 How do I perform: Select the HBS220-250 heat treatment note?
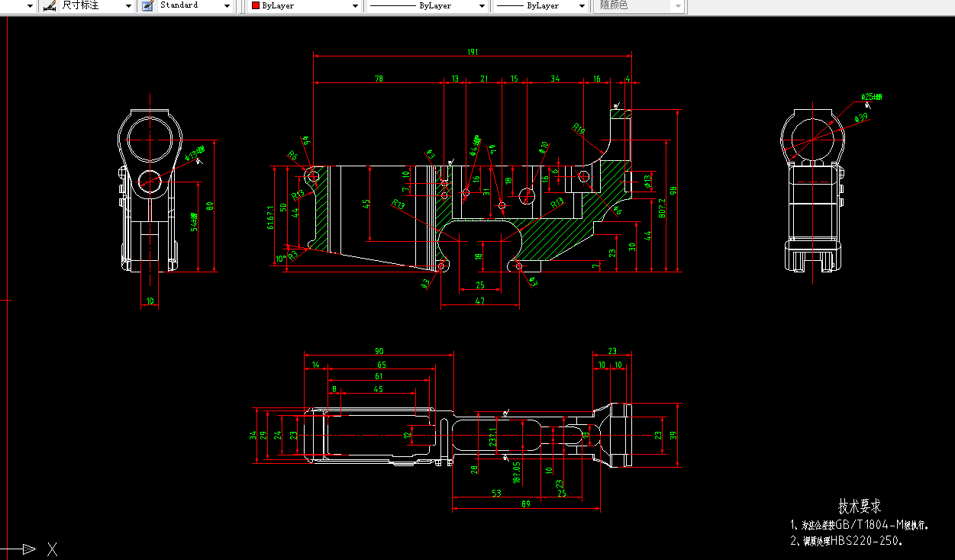point(847,542)
